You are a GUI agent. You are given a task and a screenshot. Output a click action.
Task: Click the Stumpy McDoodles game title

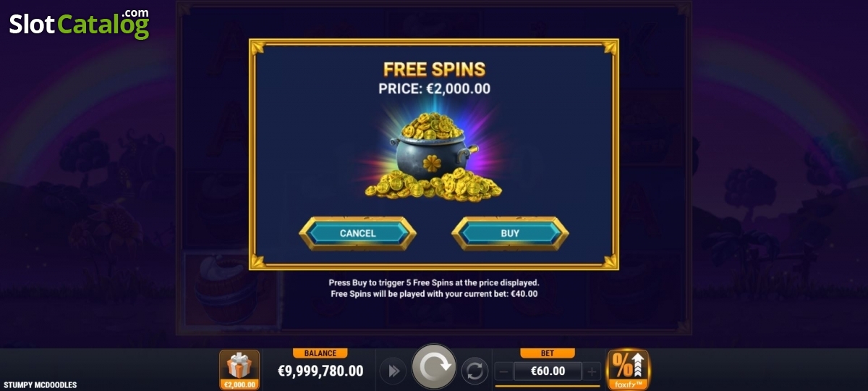point(40,385)
